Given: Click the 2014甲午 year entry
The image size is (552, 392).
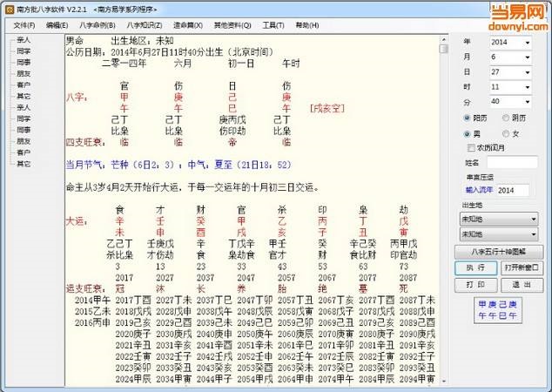Looking at the screenshot, I should coord(92,301).
